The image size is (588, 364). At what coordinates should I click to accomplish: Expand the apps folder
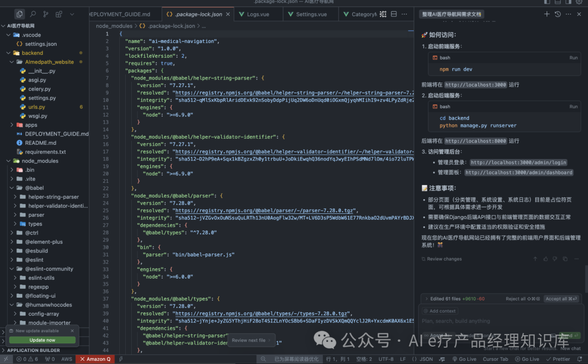11,125
